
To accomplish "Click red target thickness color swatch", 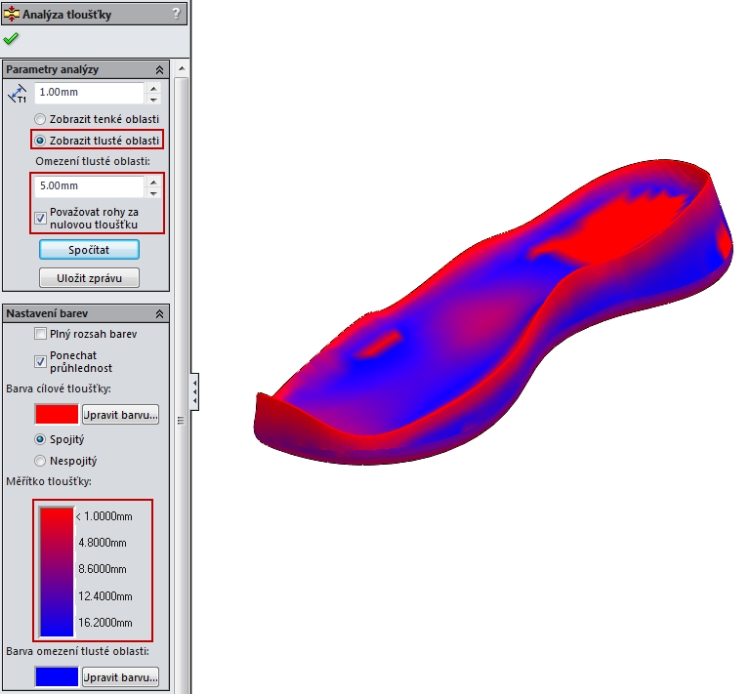I will tap(56, 414).
